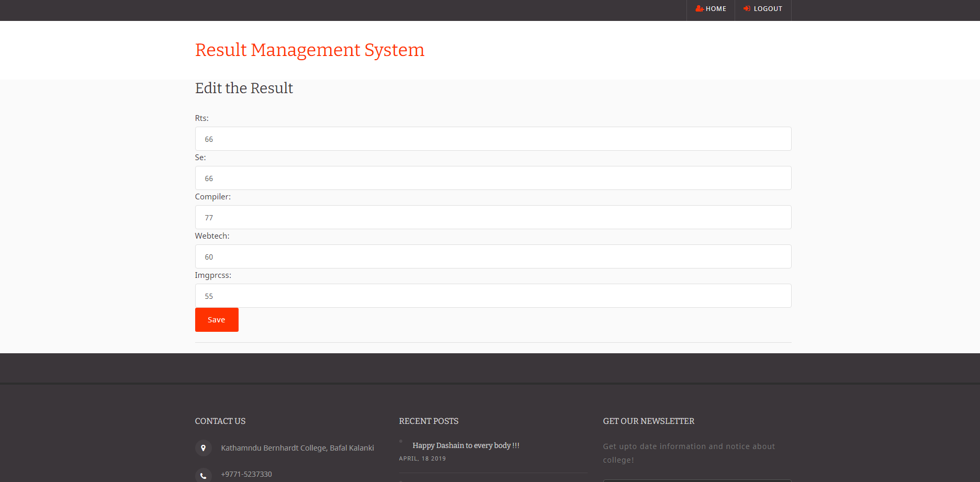The image size is (980, 482).
Task: Click the location pin icon under Contact Us
Action: [x=204, y=448]
